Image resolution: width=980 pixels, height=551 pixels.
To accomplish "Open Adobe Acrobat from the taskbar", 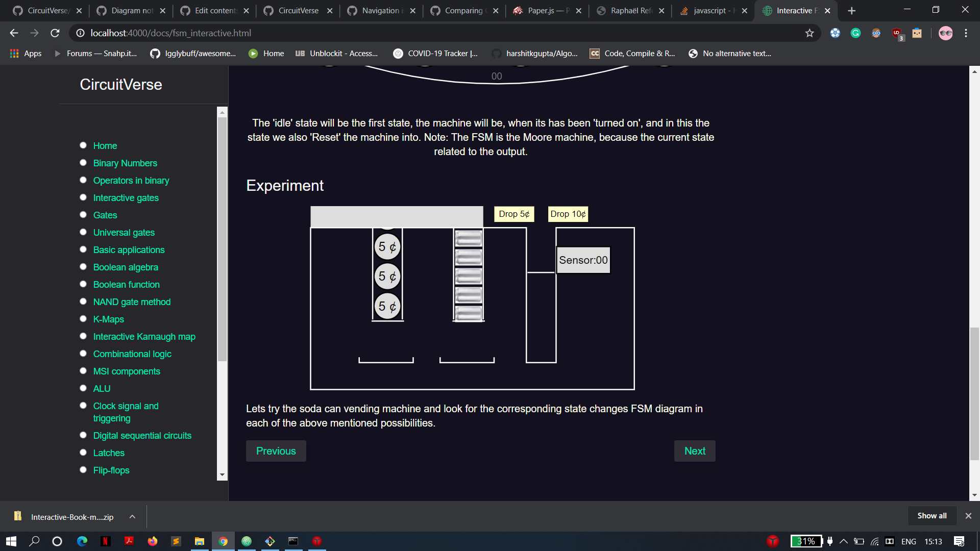I will 129,541.
